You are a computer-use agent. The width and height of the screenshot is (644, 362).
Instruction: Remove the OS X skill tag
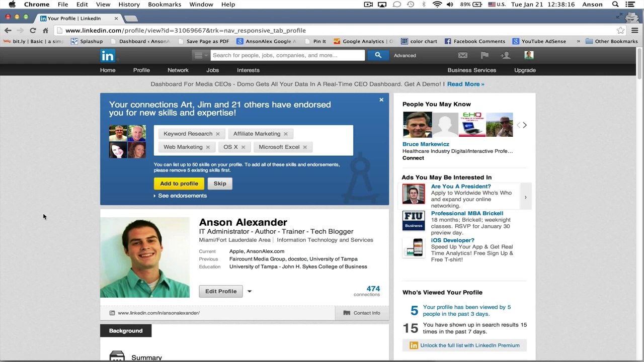pyautogui.click(x=243, y=147)
